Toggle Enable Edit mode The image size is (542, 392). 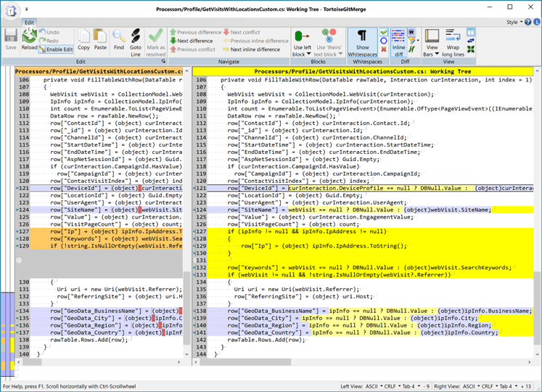[x=56, y=49]
